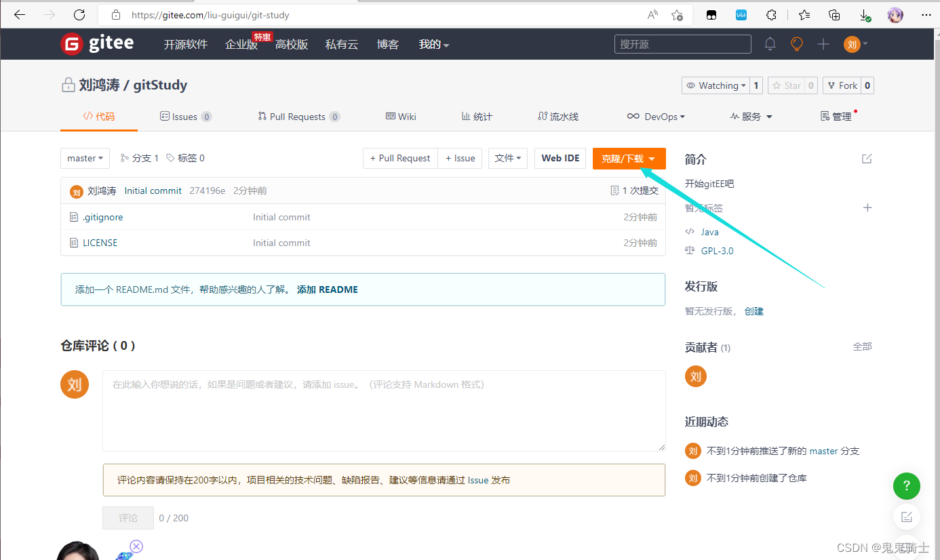Open browser downloads icon
Image resolution: width=940 pixels, height=560 pixels.
pos(865,14)
